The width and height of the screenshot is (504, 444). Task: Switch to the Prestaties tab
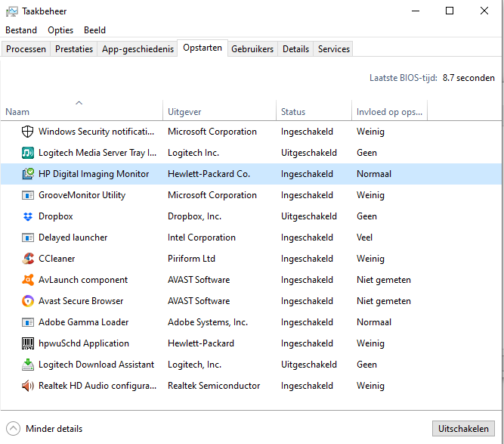pos(74,49)
